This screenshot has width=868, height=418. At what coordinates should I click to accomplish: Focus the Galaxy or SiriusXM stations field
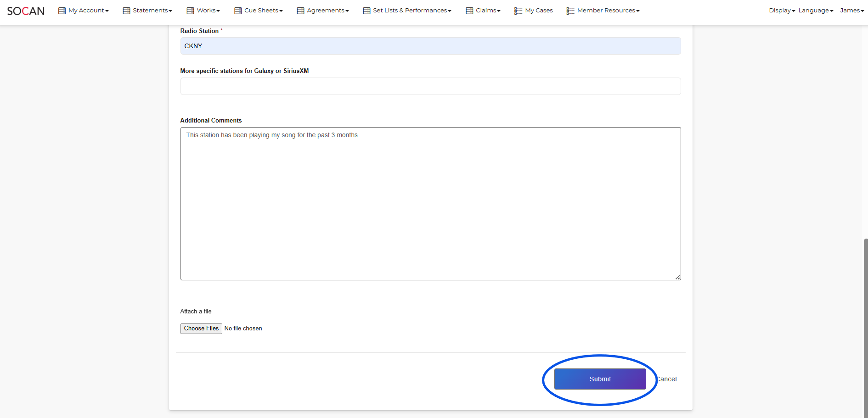(x=430, y=86)
